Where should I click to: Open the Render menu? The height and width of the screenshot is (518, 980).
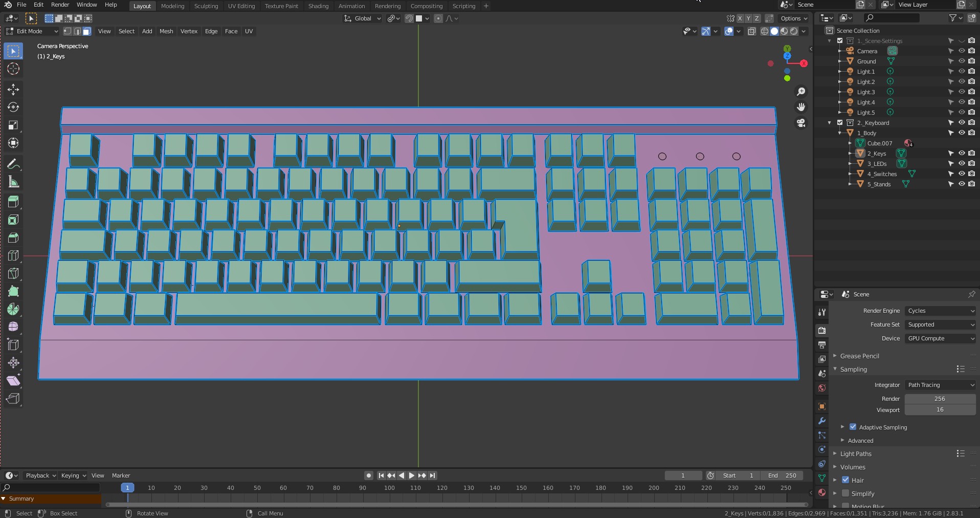[x=60, y=5]
